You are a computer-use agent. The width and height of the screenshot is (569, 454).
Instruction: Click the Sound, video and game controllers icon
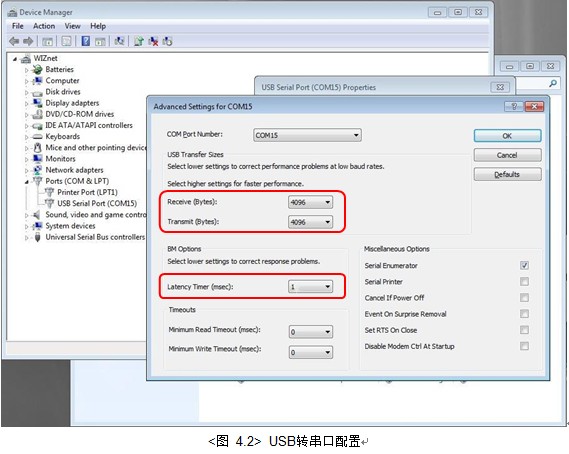[x=37, y=215]
